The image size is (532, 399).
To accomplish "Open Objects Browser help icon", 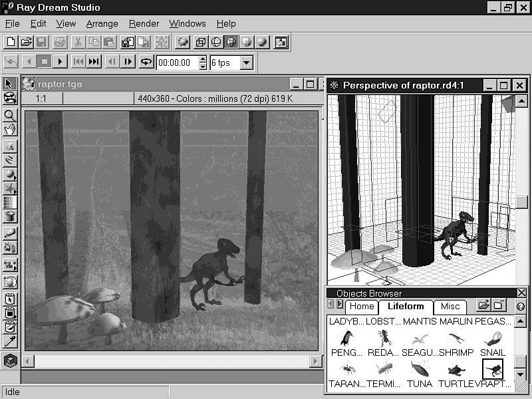I will [x=521, y=307].
